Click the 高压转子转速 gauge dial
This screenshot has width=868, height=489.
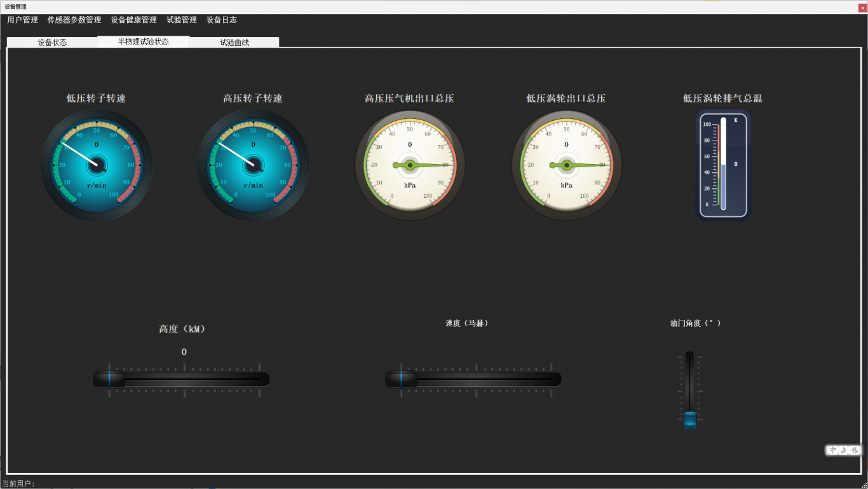pos(254,165)
